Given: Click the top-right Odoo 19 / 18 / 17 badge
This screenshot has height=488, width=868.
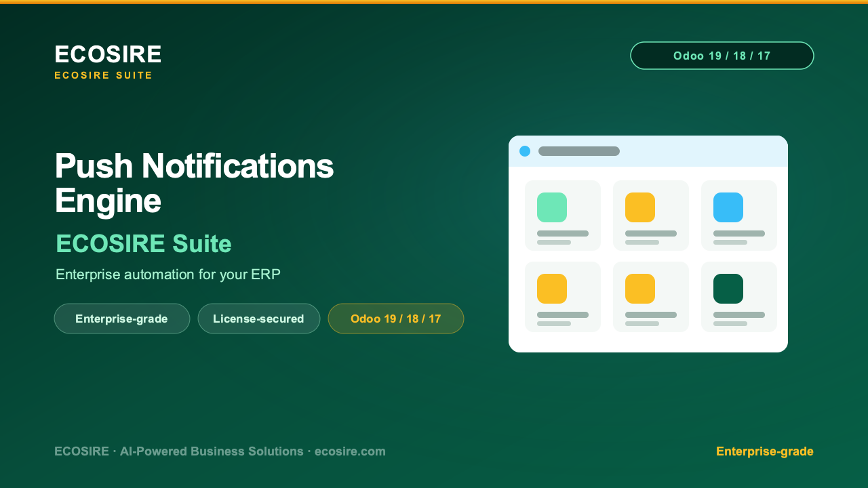Looking at the screenshot, I should pos(722,56).
